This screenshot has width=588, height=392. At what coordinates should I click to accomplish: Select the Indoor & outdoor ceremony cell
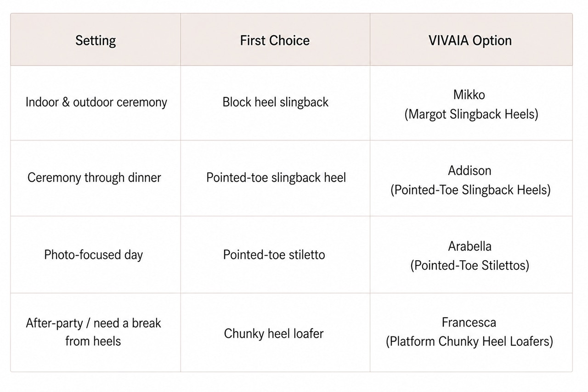point(96,102)
